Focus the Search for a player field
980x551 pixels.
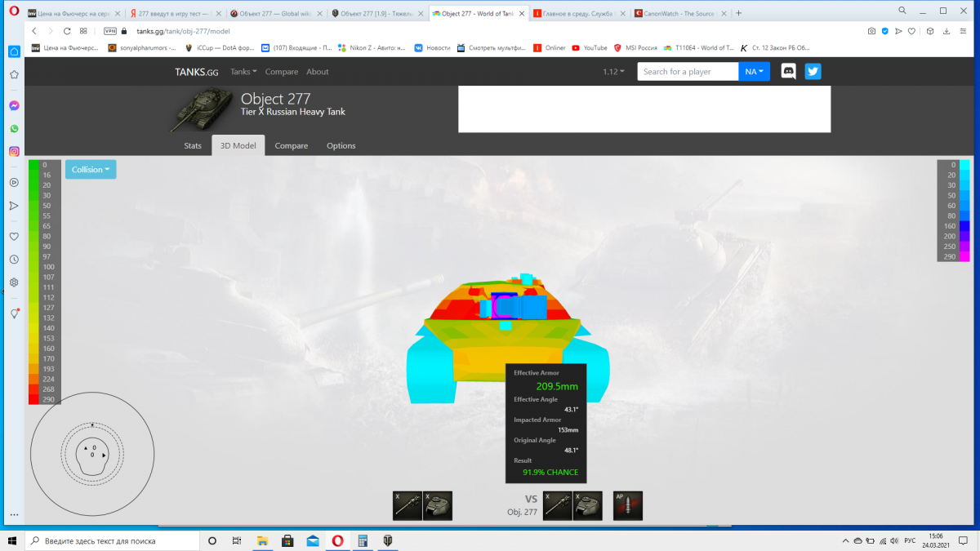click(688, 71)
